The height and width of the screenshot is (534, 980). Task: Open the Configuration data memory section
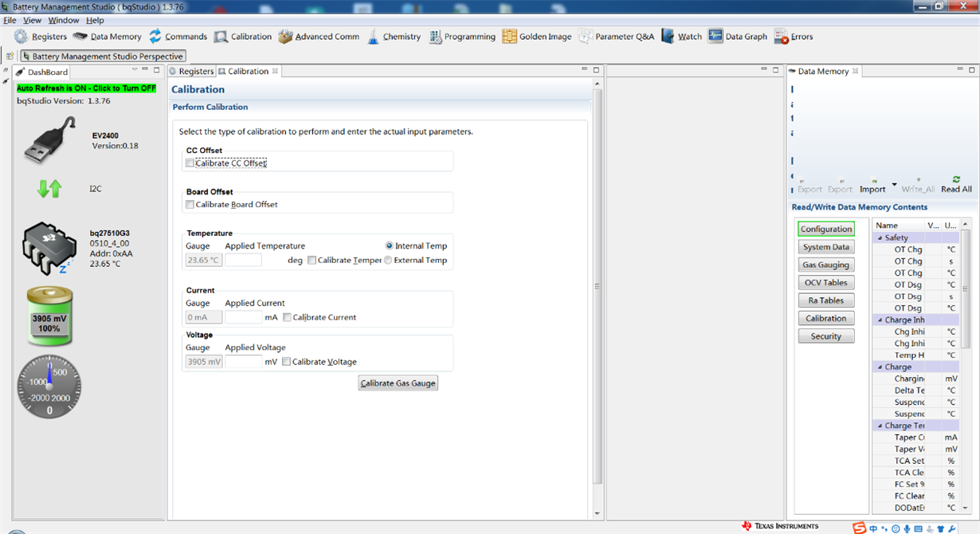click(x=826, y=230)
